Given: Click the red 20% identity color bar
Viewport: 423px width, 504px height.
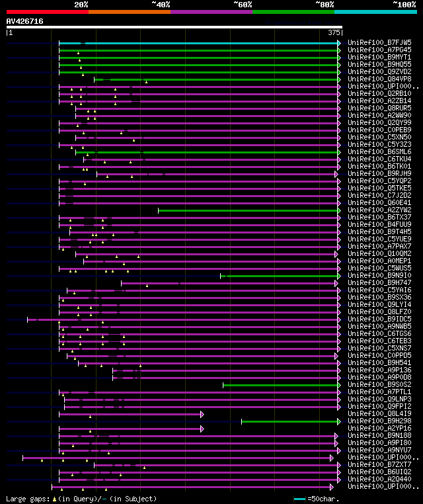Looking at the screenshot, I should click(x=48, y=12).
